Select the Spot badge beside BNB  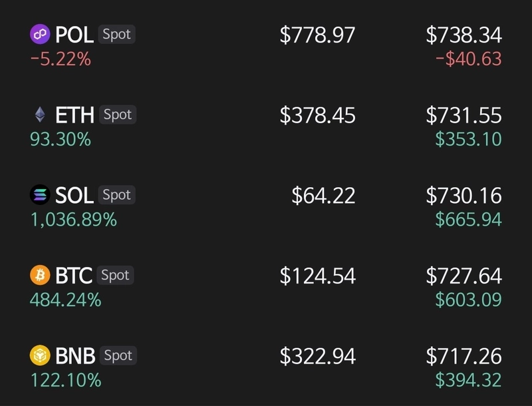[x=118, y=355]
